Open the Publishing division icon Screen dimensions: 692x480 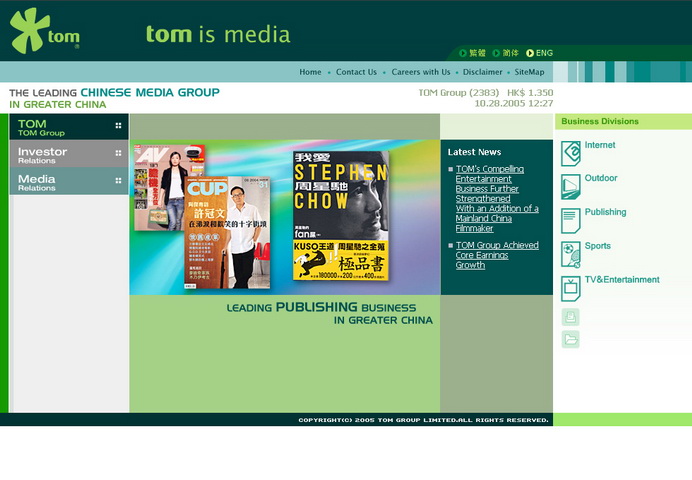point(571,221)
